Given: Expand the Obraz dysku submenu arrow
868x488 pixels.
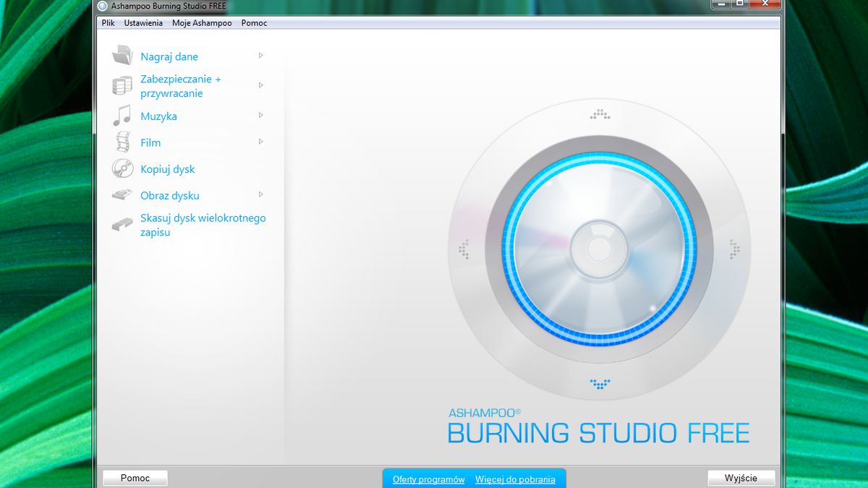Looking at the screenshot, I should (x=261, y=194).
